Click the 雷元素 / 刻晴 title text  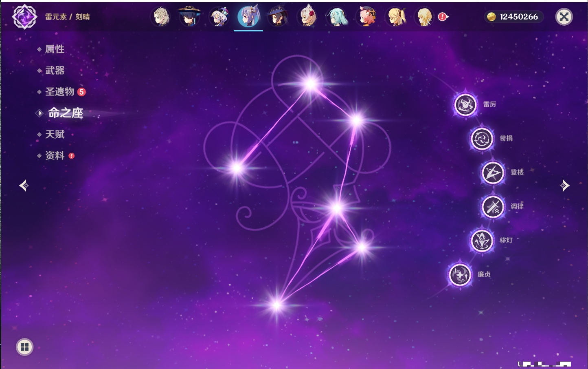[x=67, y=17]
